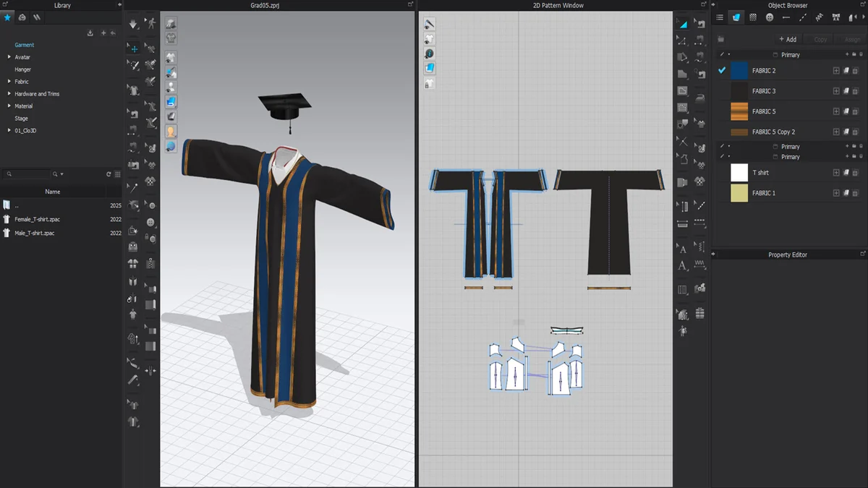Screen dimensions: 868x488
Task: Click the Fabric tab icon in Object Browser
Action: [736, 17]
